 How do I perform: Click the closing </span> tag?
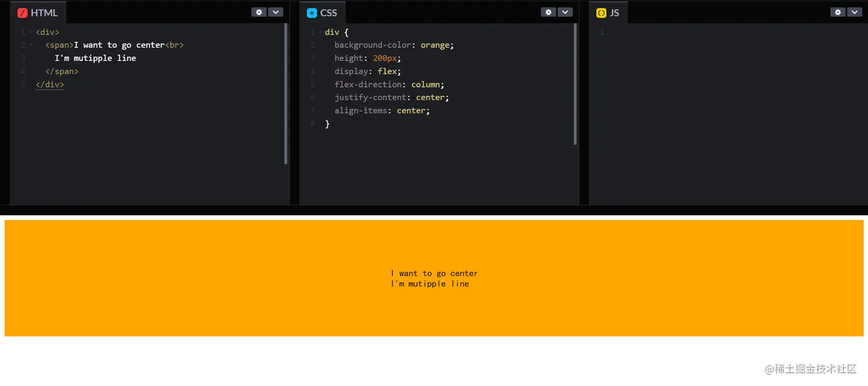point(62,71)
